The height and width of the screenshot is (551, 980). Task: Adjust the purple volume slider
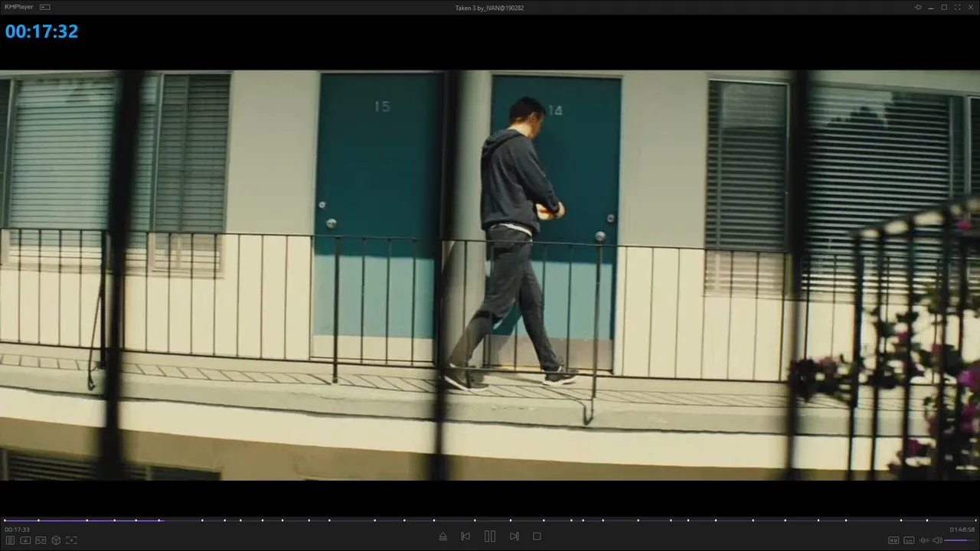(x=960, y=540)
